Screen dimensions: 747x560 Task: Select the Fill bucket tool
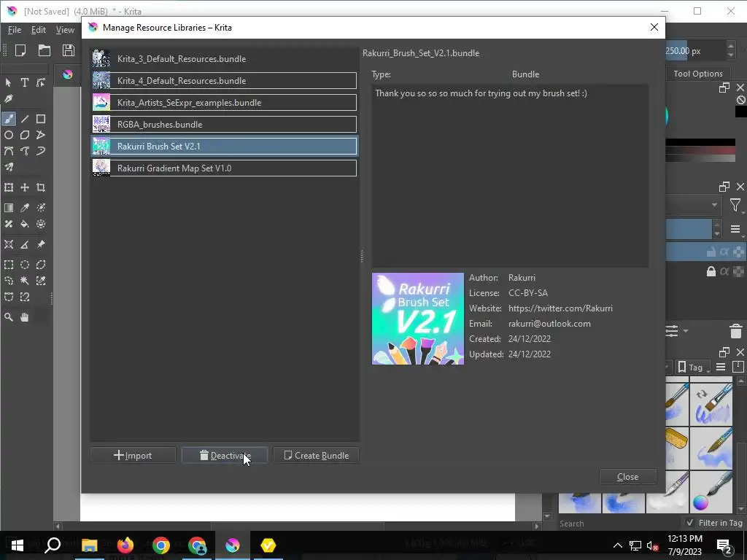click(24, 224)
